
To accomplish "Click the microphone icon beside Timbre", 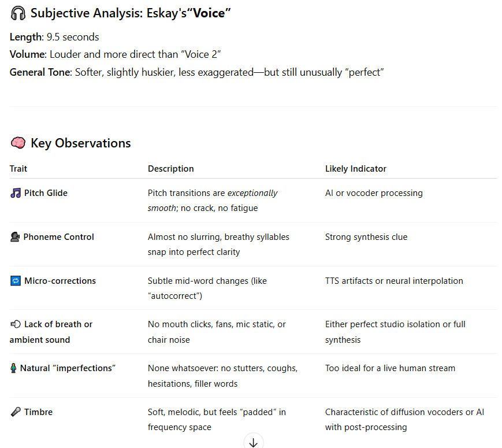I will (16, 412).
